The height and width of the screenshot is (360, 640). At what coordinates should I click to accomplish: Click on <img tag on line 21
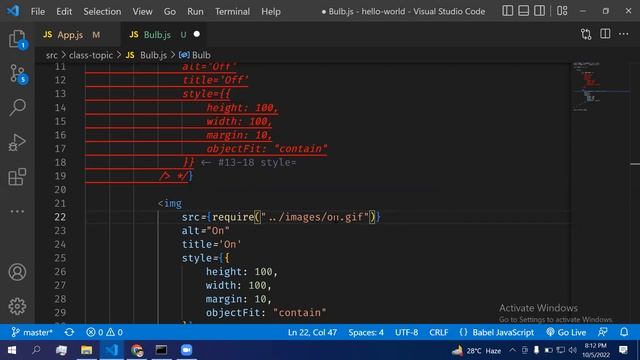click(x=170, y=203)
